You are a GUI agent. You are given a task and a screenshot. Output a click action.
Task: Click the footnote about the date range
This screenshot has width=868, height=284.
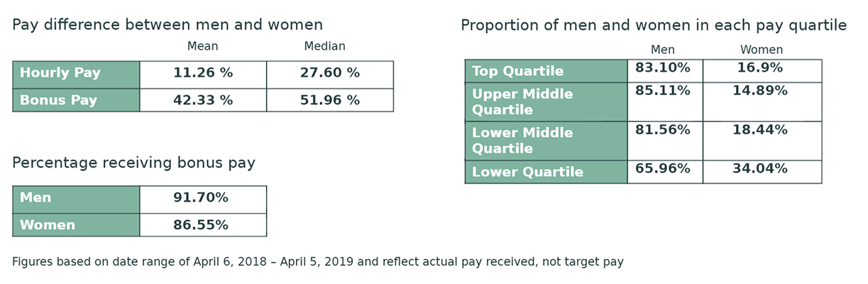pyautogui.click(x=317, y=262)
